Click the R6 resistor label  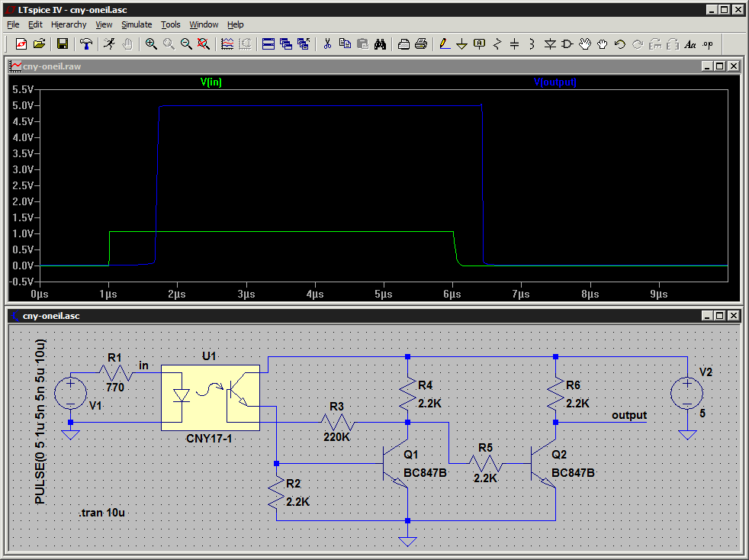coord(573,385)
